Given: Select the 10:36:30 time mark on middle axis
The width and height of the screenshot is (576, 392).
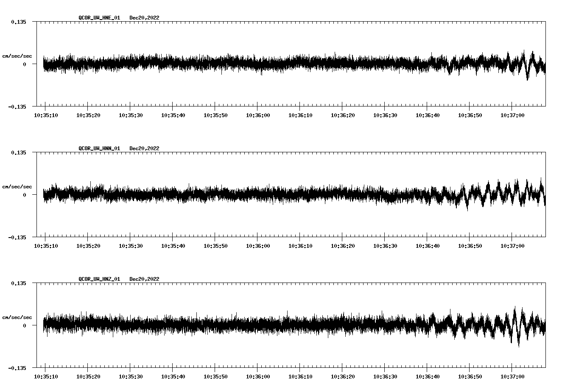Looking at the screenshot, I should click(x=384, y=245).
